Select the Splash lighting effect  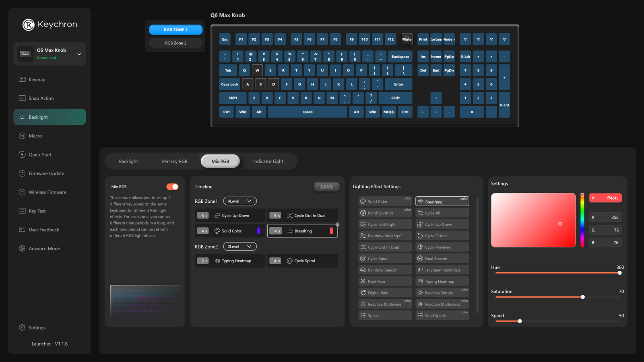coord(385,315)
